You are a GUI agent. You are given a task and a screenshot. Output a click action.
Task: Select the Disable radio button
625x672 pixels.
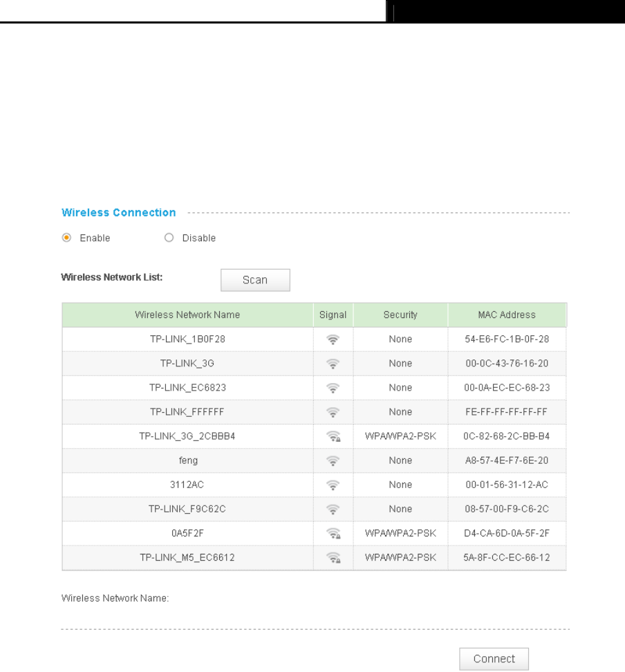(169, 237)
